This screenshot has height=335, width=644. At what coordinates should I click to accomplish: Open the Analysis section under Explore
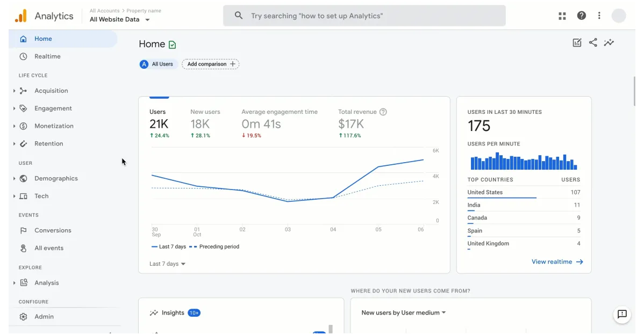[x=47, y=282]
